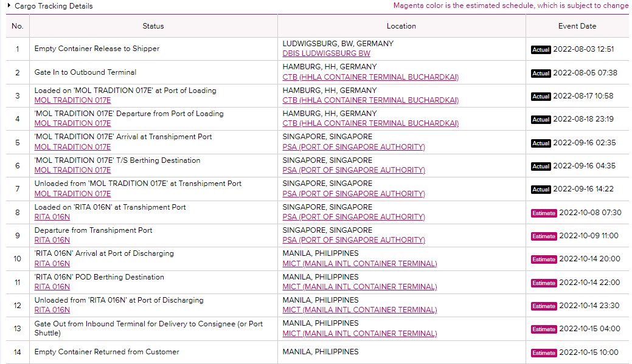This screenshot has width=632, height=364.
Task: Open PSA Singapore link in row 5
Action: 353,146
